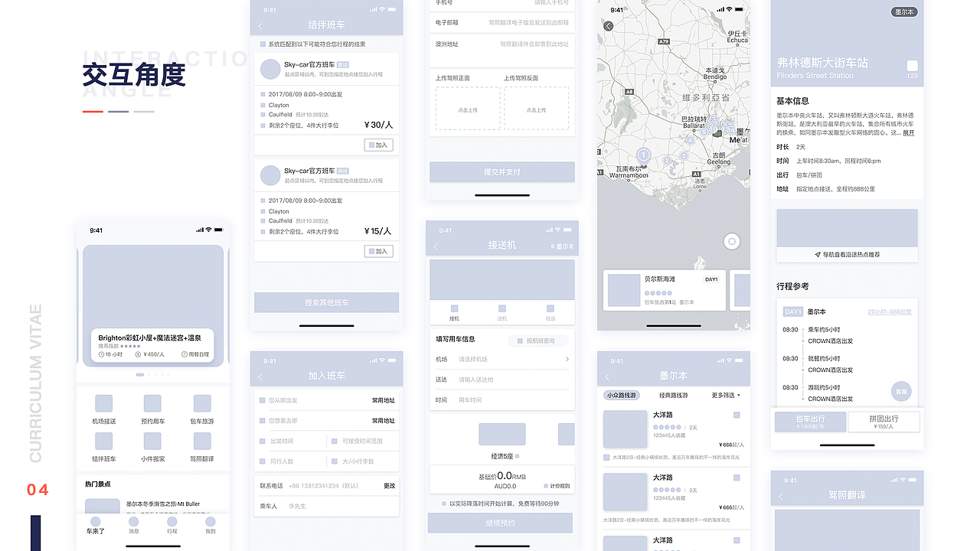Tap the bookmark icon on the first 大洋路 card

click(737, 415)
